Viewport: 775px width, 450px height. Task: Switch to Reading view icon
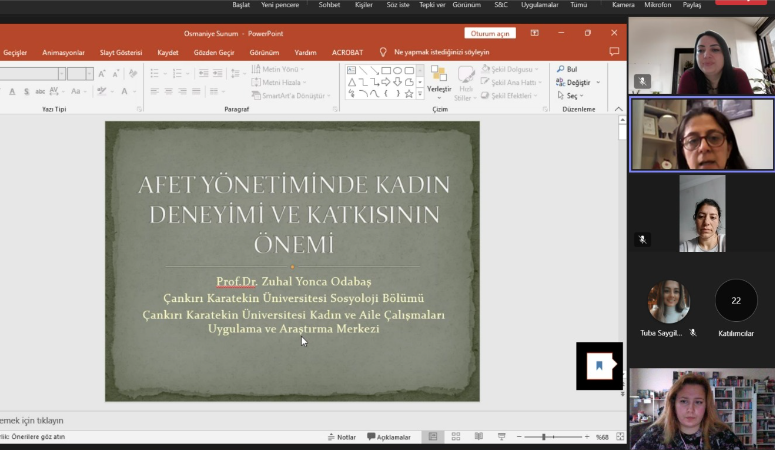tap(480, 437)
